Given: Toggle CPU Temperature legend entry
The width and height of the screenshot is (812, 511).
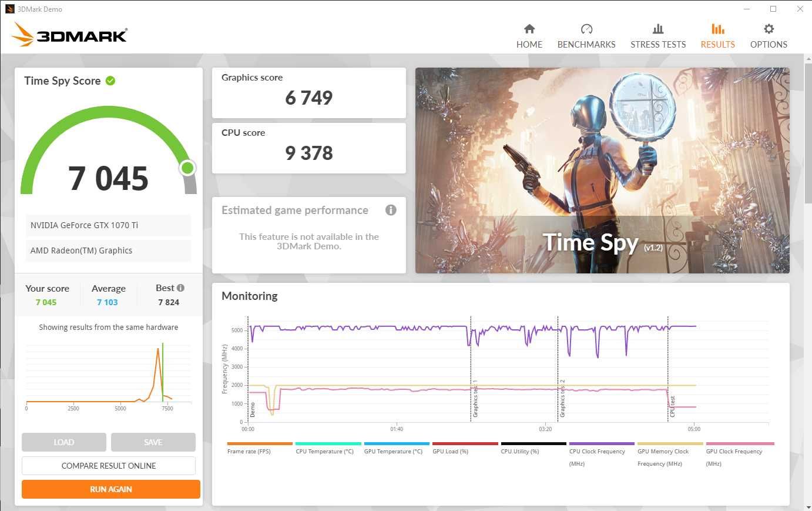Looking at the screenshot, I should pyautogui.click(x=328, y=448).
